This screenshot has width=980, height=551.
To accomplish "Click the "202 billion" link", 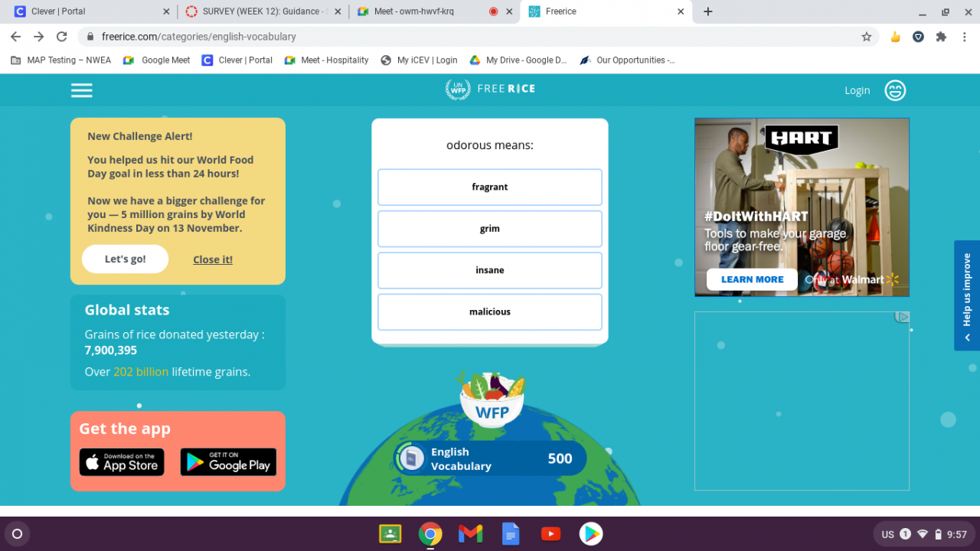I will tap(141, 372).
